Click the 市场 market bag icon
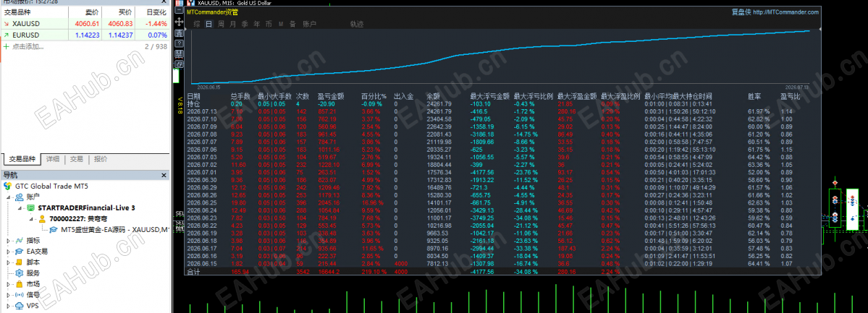This screenshot has width=868, height=313. pos(20,283)
